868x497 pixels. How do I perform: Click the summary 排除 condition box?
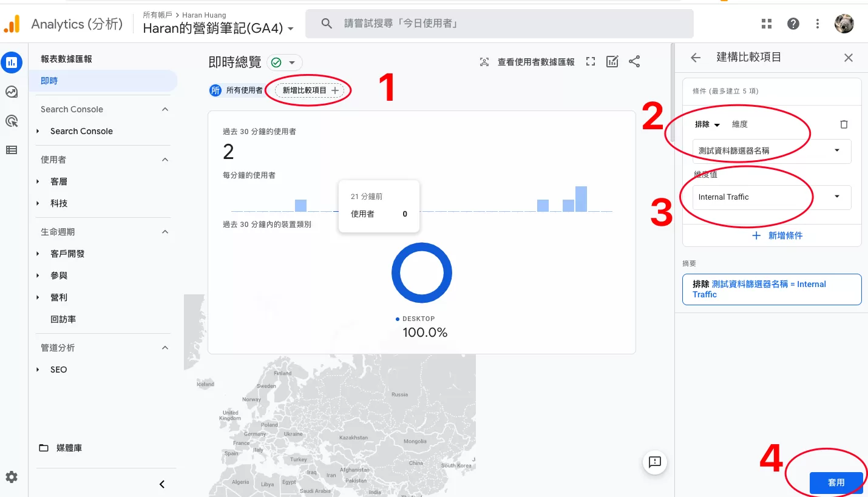tap(771, 289)
